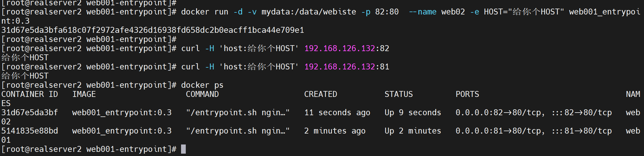Click the "Up 2 minutes" status text

point(413,131)
